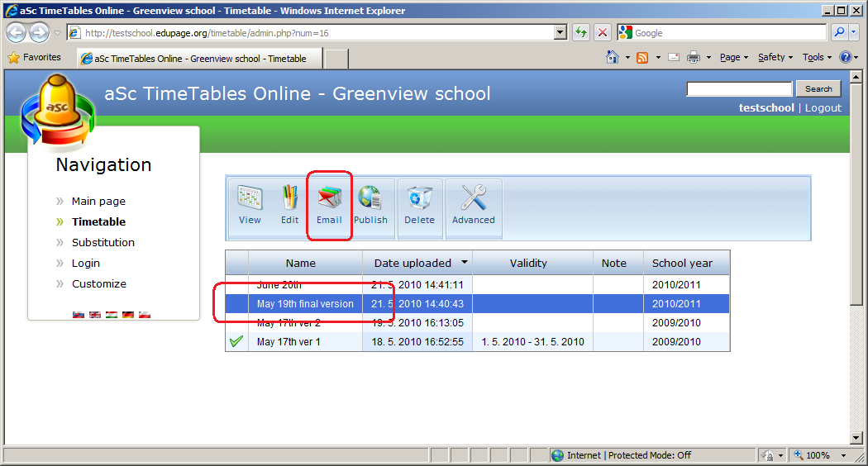
Task: Open the Advanced tools icon
Action: (473, 197)
